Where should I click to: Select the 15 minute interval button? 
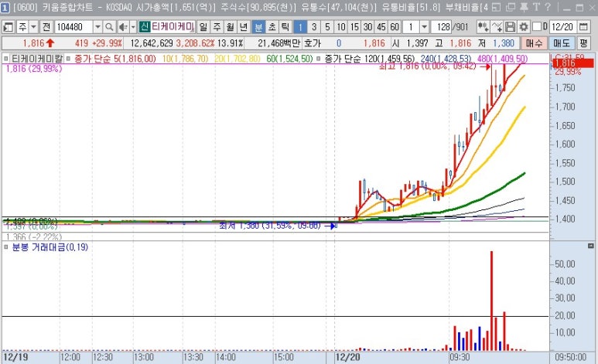(354, 27)
